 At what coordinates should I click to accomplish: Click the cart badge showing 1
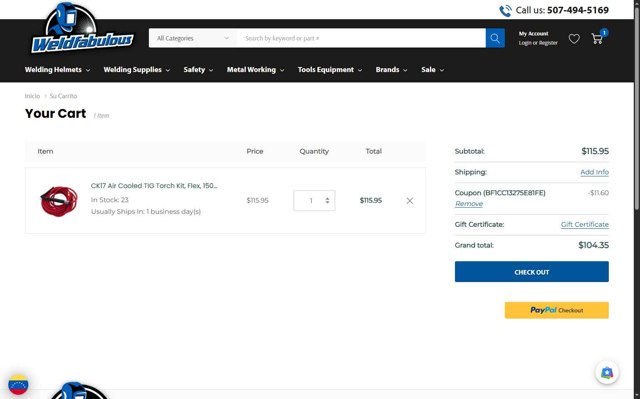point(604,32)
